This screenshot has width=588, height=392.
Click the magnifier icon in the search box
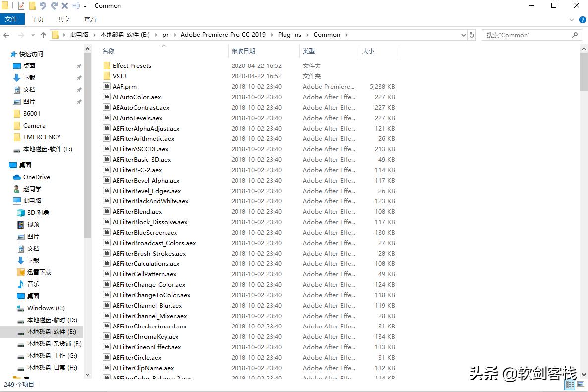[x=575, y=35]
